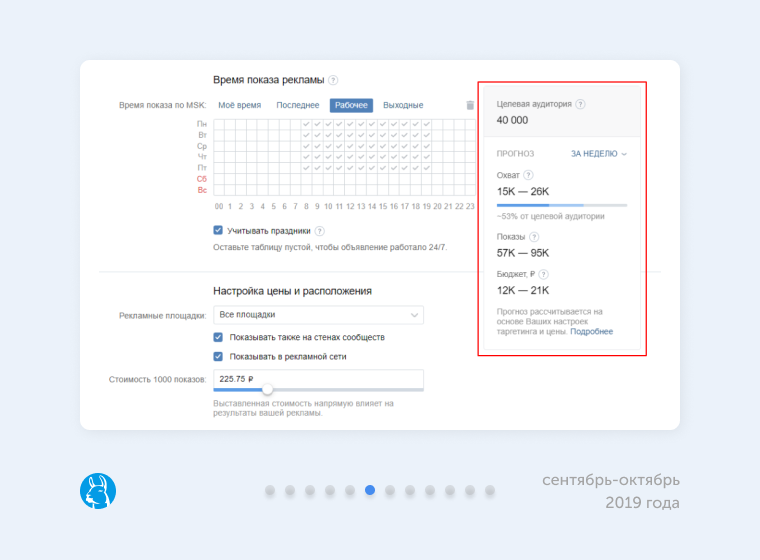Viewport: 760px width, 560px height.
Task: Click the llama logo icon
Action: click(x=98, y=491)
